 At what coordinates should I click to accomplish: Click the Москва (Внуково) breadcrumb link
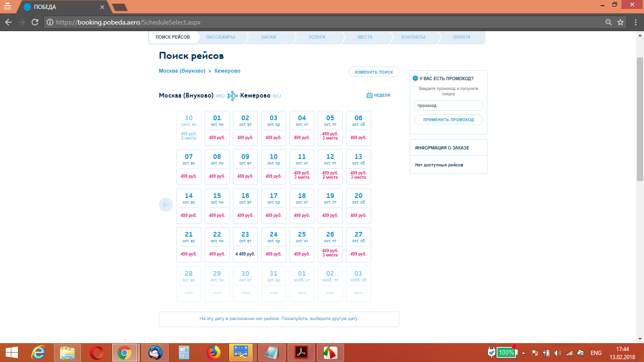click(182, 71)
